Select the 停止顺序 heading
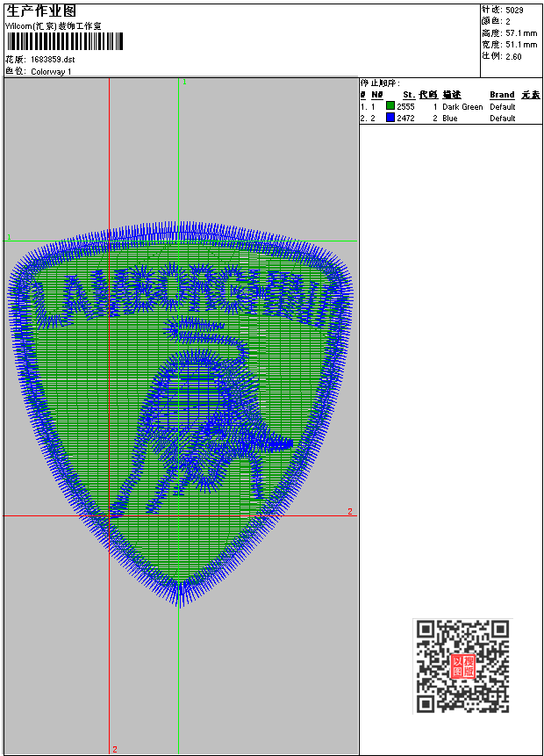 (x=380, y=83)
